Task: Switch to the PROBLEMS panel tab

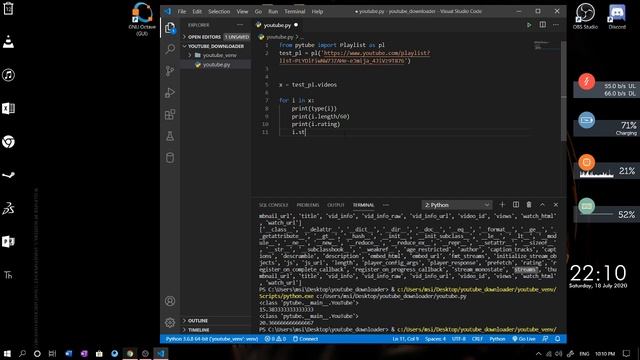Action: click(x=308, y=205)
